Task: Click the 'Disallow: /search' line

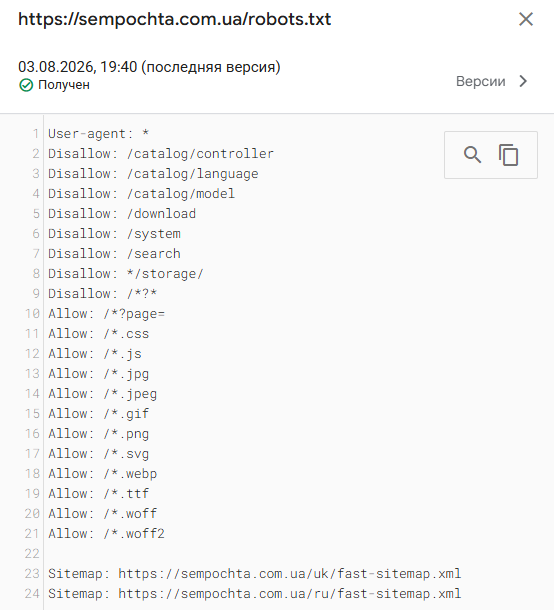Action: pyautogui.click(x=114, y=254)
